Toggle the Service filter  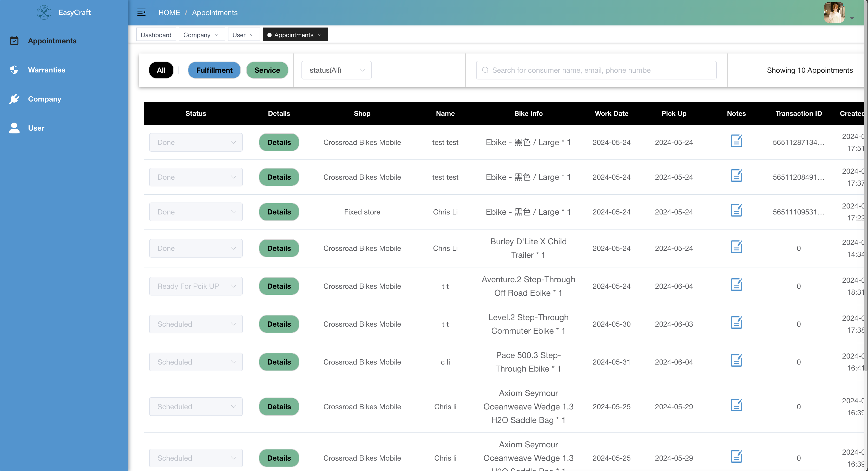tap(267, 70)
